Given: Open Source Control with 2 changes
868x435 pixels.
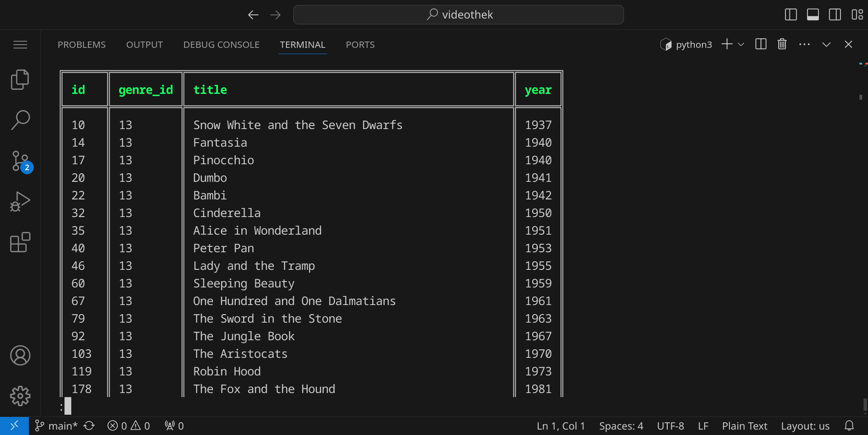Looking at the screenshot, I should [21, 161].
